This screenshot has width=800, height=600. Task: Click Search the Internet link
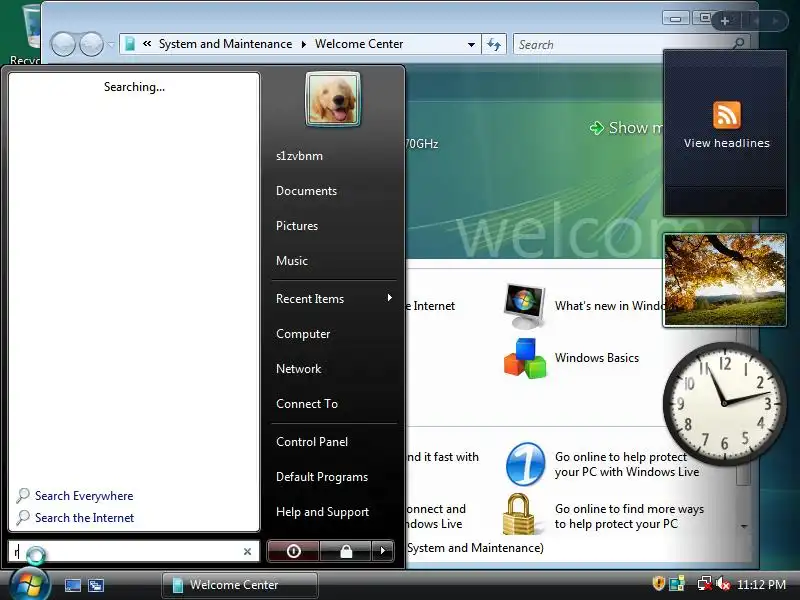84,518
